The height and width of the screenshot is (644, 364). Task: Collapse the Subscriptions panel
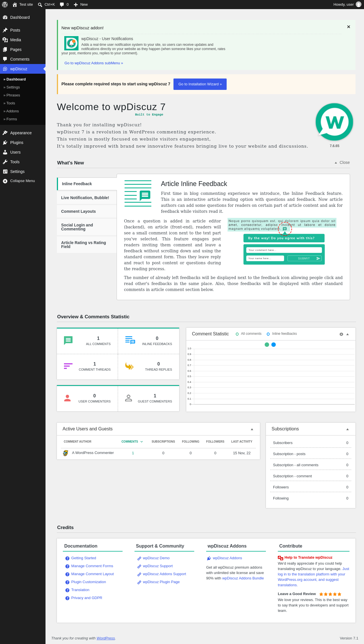point(348,429)
